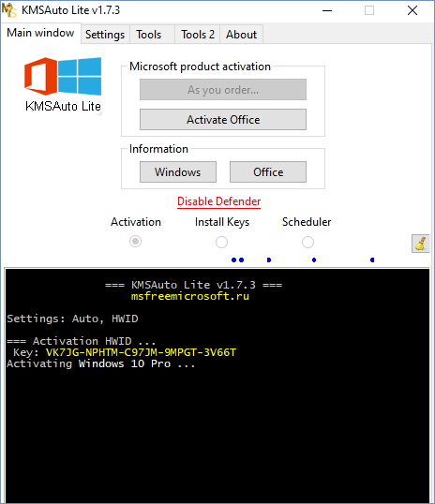Open the Tools 2 tab
Screen dimensions: 435x504
pos(197,35)
